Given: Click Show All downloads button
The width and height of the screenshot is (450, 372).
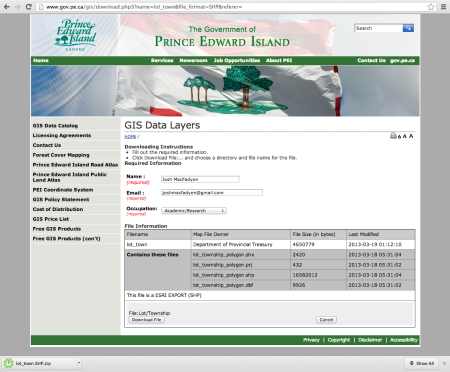Looking at the screenshot, I should point(422,363).
